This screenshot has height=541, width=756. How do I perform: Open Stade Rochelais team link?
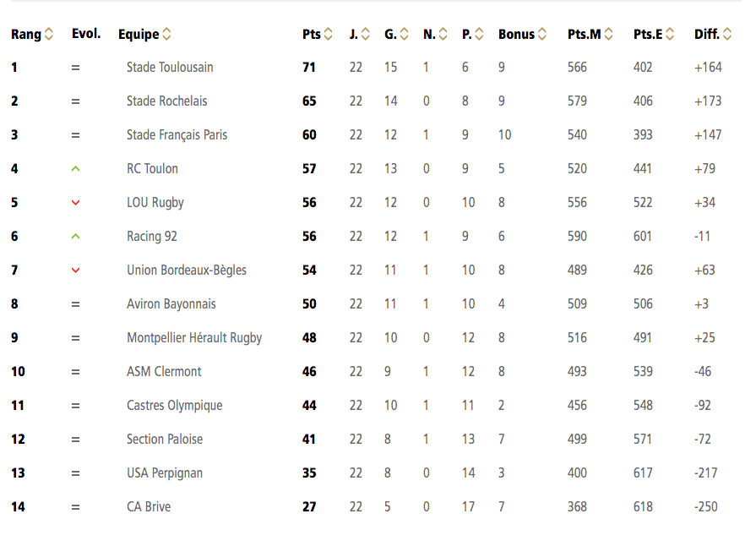pos(166,101)
